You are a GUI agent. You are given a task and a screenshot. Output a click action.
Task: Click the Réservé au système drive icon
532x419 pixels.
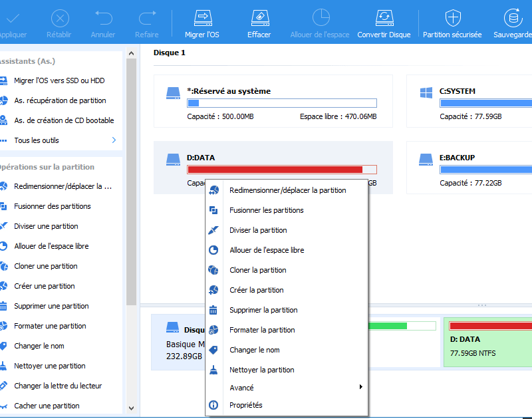point(173,93)
